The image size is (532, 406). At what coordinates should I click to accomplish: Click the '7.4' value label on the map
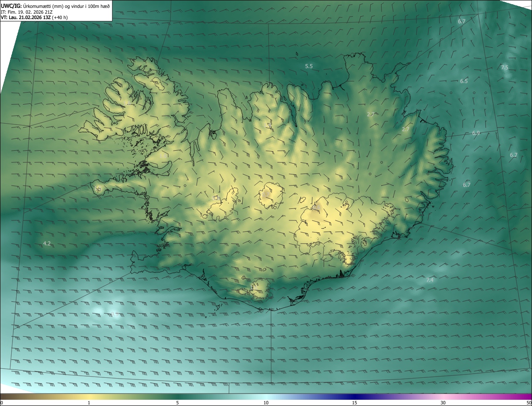(x=430, y=280)
